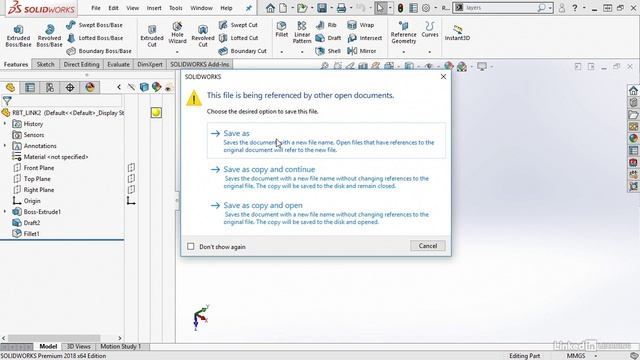This screenshot has height=360, width=640.
Task: Select the Boundary Boss/Base tool
Action: click(x=99, y=51)
